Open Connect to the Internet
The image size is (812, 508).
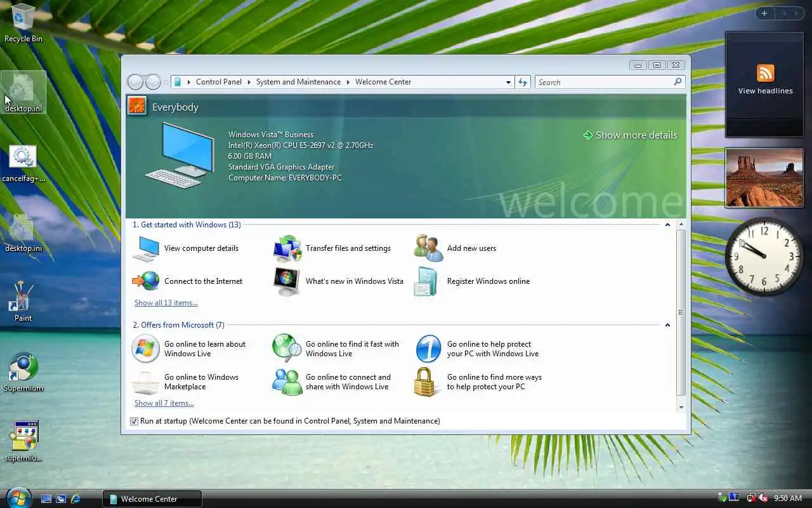188,281
